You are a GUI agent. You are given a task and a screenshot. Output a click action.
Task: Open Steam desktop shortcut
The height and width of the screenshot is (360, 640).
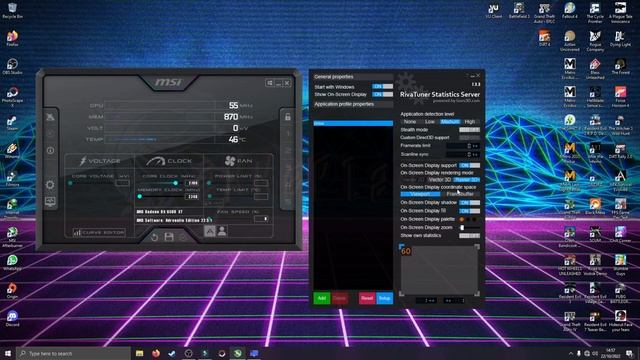[x=12, y=122]
